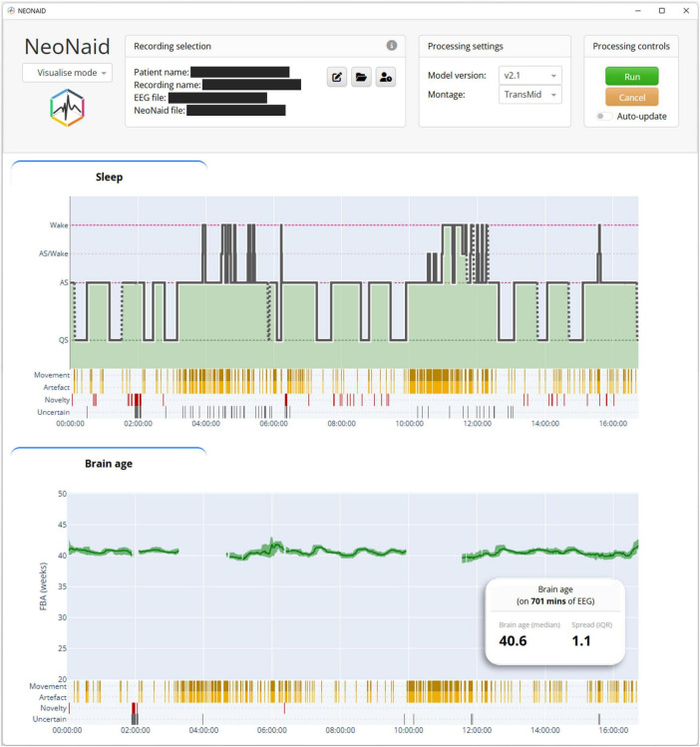Expand the Model version v2.1 dropdown
Screen dimensions: 700x747
click(x=530, y=75)
